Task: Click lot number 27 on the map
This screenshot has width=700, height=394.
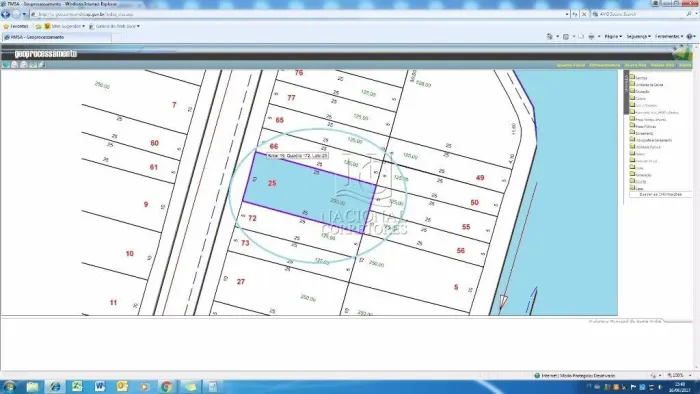Action: tap(241, 282)
